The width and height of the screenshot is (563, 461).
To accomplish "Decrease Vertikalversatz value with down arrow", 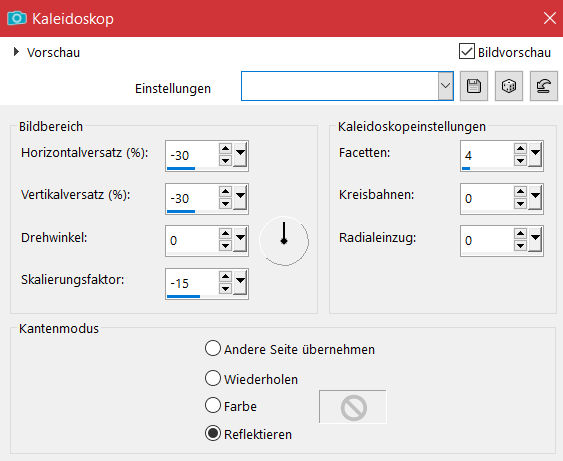I will tap(225, 204).
